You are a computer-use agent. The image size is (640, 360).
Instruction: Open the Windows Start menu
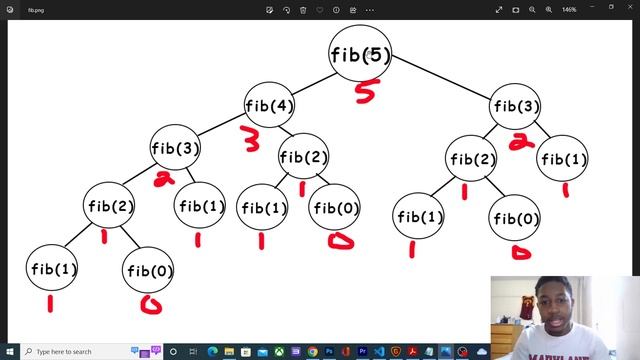click(10, 351)
